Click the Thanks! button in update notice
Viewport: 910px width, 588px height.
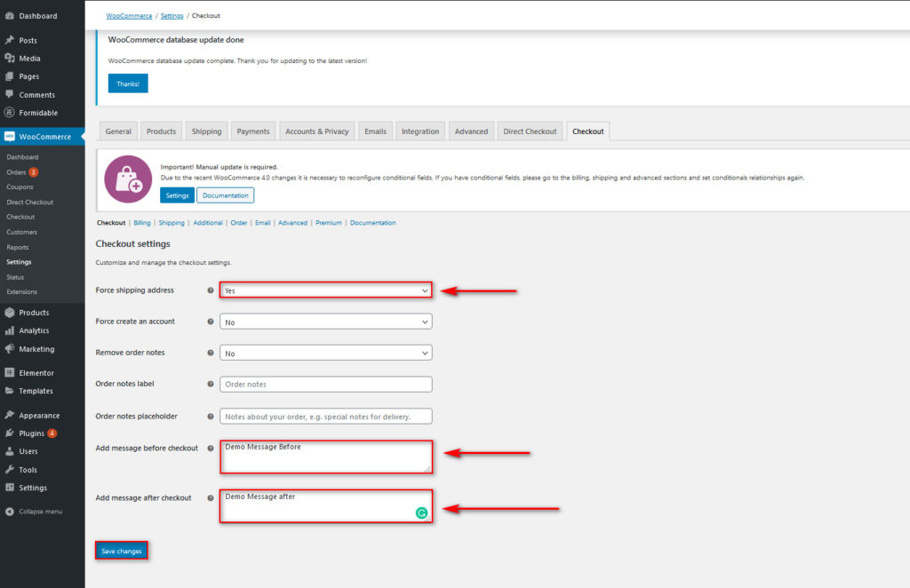[128, 83]
